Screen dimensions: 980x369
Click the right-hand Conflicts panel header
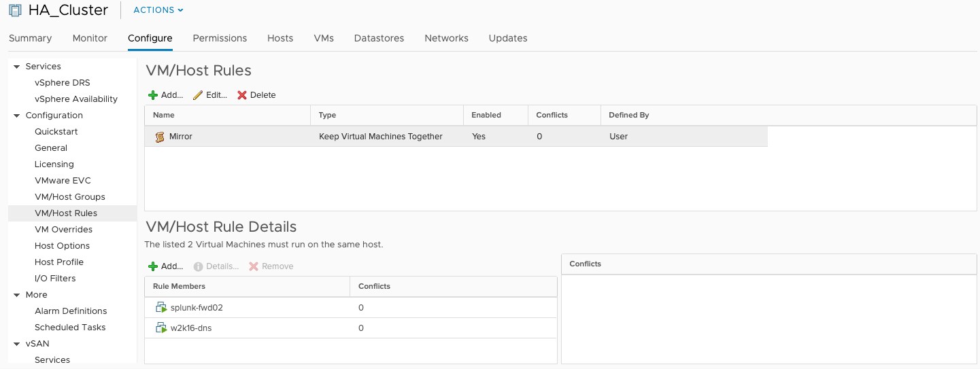click(769, 264)
